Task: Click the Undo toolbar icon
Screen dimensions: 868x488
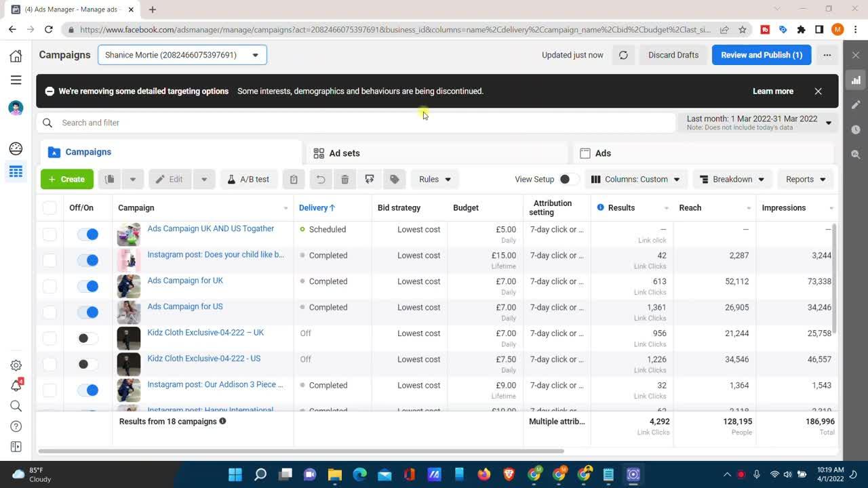Action: point(321,179)
